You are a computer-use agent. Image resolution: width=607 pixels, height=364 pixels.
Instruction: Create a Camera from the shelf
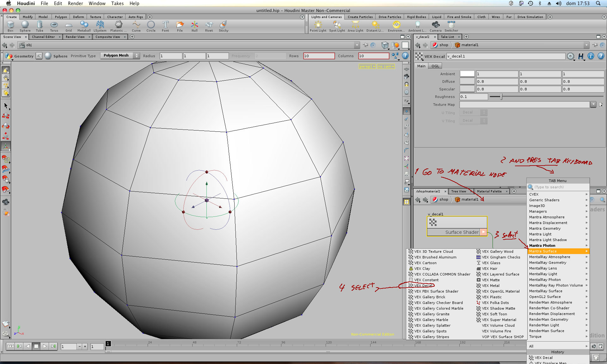tap(435, 26)
